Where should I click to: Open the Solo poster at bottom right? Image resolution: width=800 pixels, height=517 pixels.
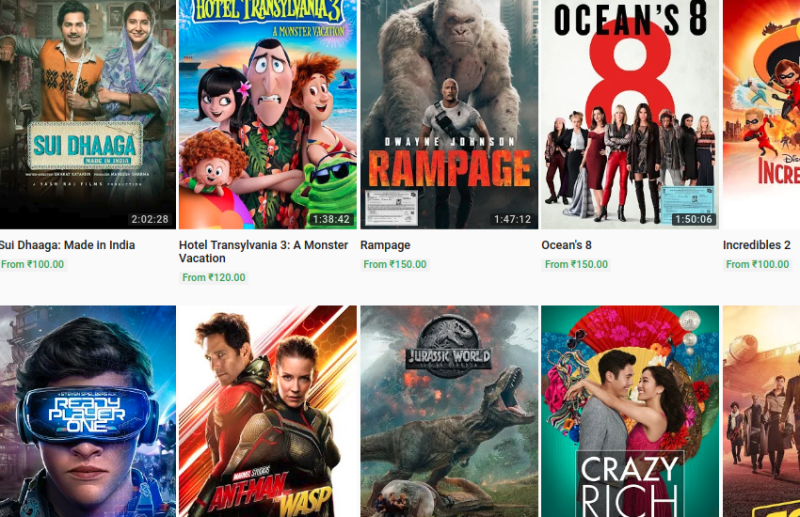[x=761, y=411]
